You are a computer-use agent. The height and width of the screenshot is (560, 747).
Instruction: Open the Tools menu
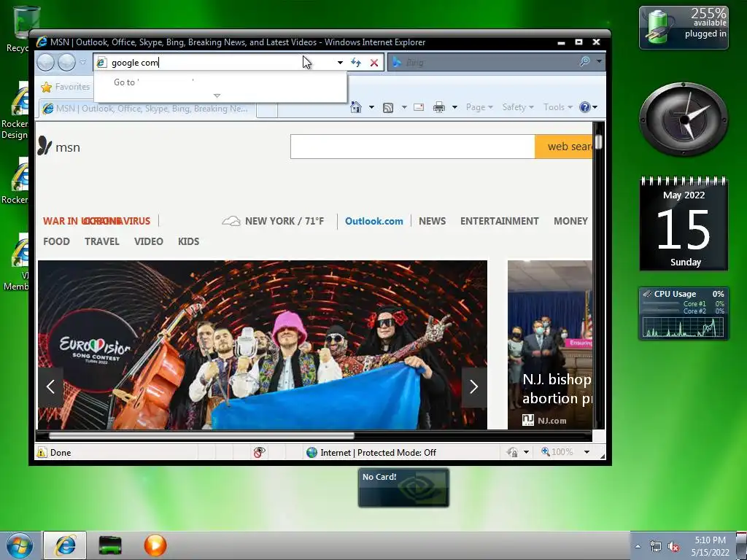tap(558, 107)
